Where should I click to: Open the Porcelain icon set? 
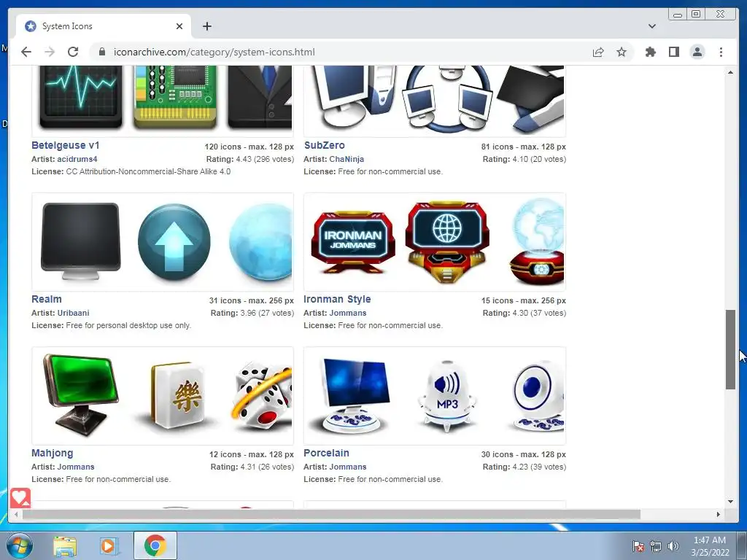pos(326,453)
